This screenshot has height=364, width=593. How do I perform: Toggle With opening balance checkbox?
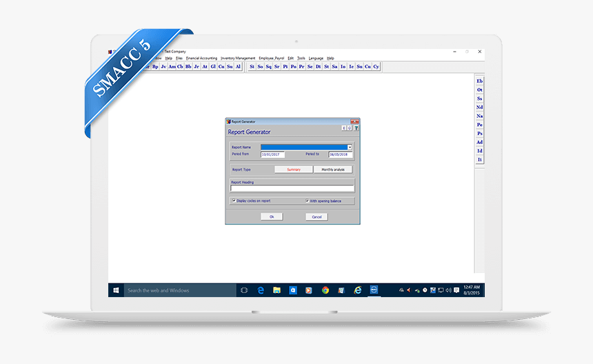click(x=308, y=201)
